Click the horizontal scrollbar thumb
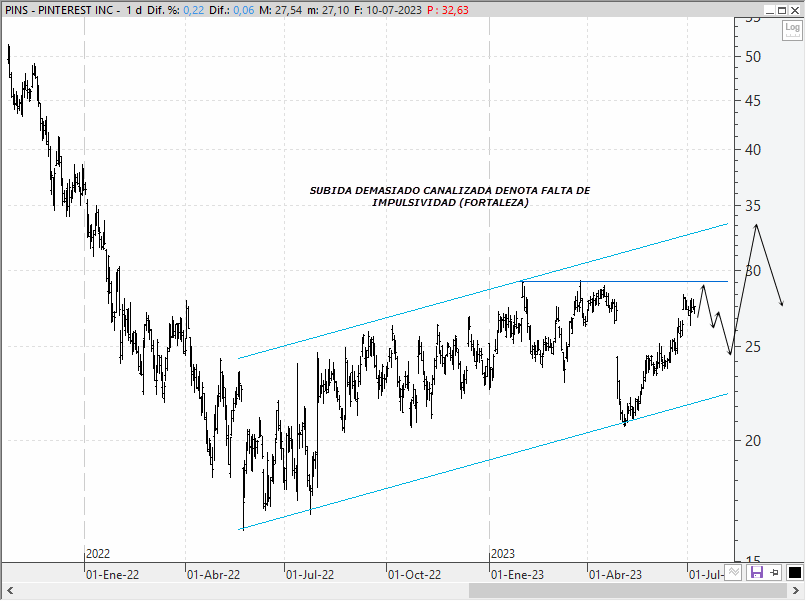The width and height of the screenshot is (806, 601). coord(628,591)
